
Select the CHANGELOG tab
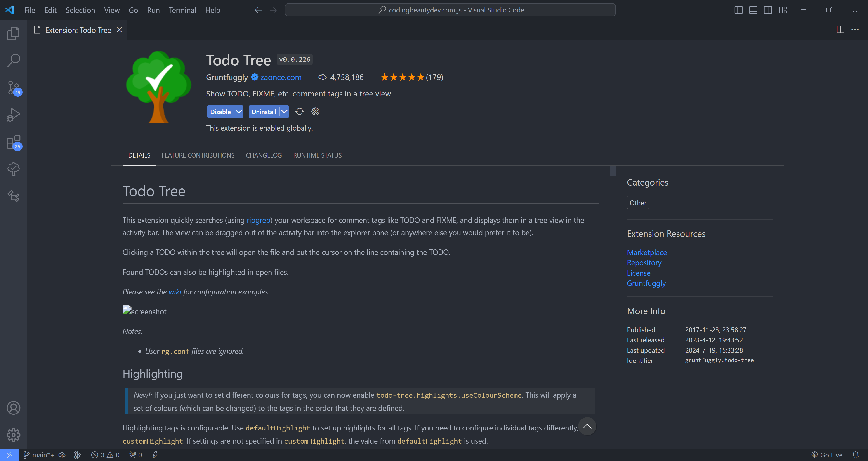tap(264, 155)
